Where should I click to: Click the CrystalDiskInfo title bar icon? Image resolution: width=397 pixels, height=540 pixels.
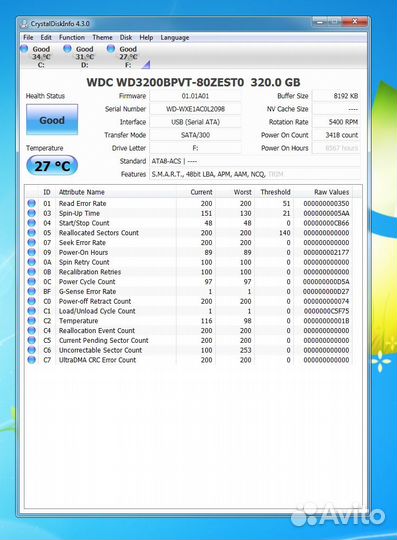[24, 23]
